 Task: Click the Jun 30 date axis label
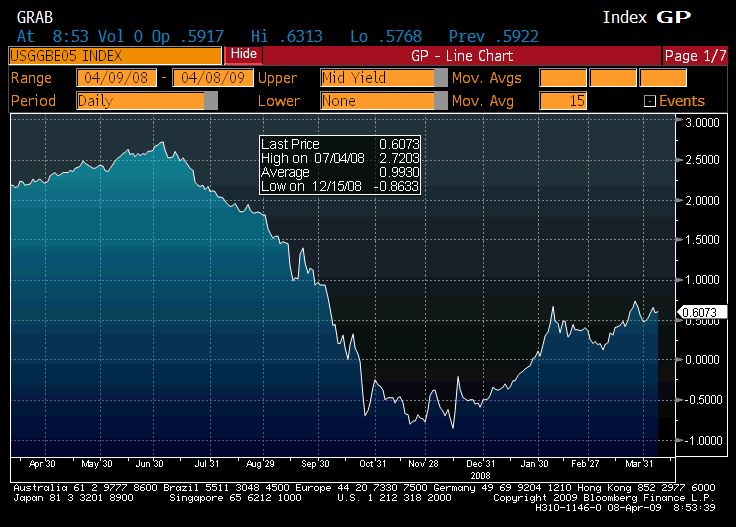(x=149, y=465)
